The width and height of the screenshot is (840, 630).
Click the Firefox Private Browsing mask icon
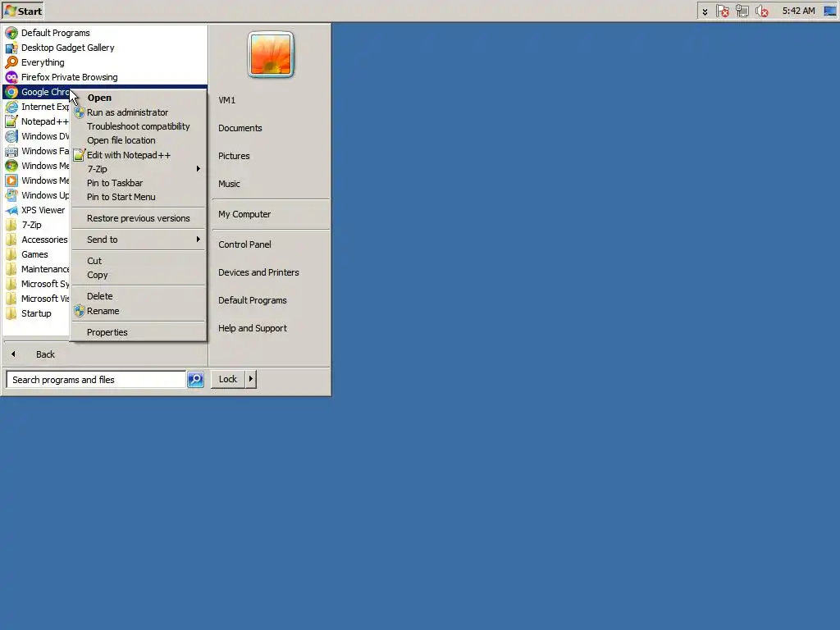tap(11, 77)
